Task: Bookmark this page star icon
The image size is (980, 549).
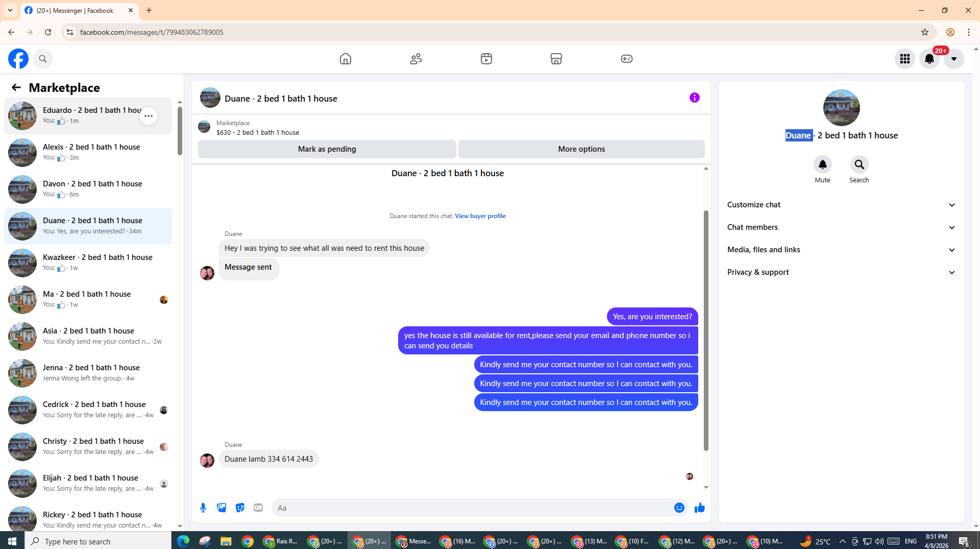Action: coord(924,32)
